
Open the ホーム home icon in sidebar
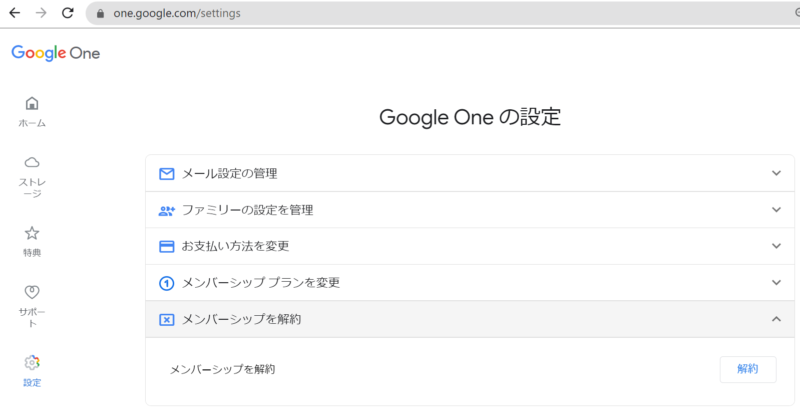tap(32, 104)
